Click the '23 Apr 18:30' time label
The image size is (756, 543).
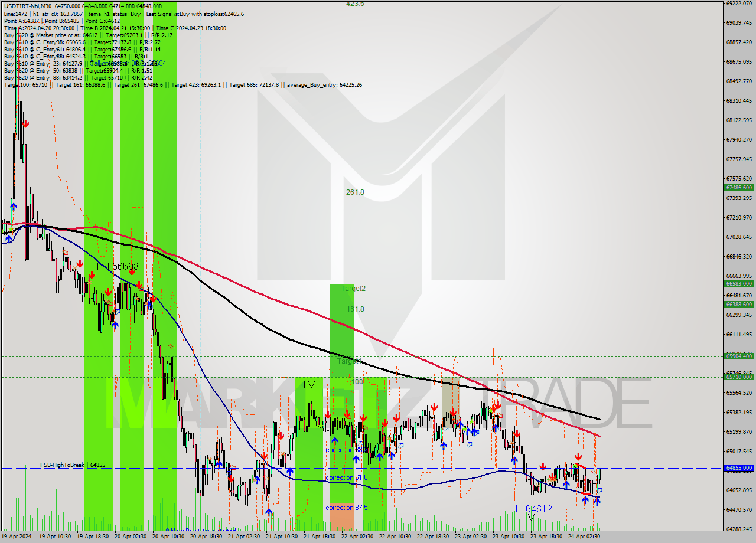546,537
